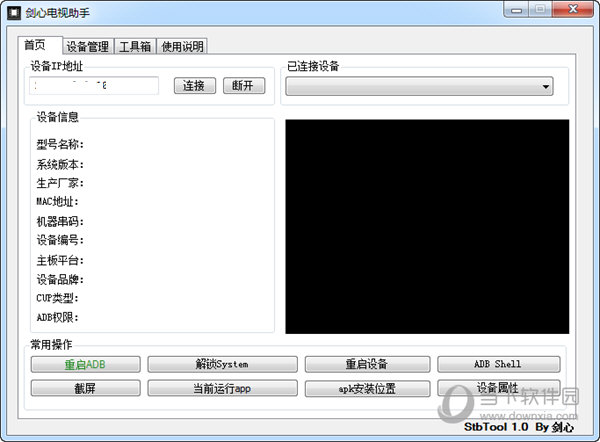Click the MAC地址: label
This screenshot has height=442, width=600.
pos(57,202)
